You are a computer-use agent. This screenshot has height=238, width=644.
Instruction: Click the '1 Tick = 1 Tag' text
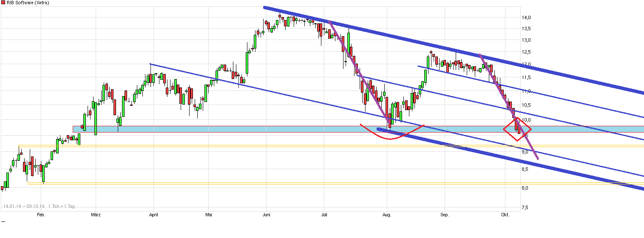coord(62,206)
